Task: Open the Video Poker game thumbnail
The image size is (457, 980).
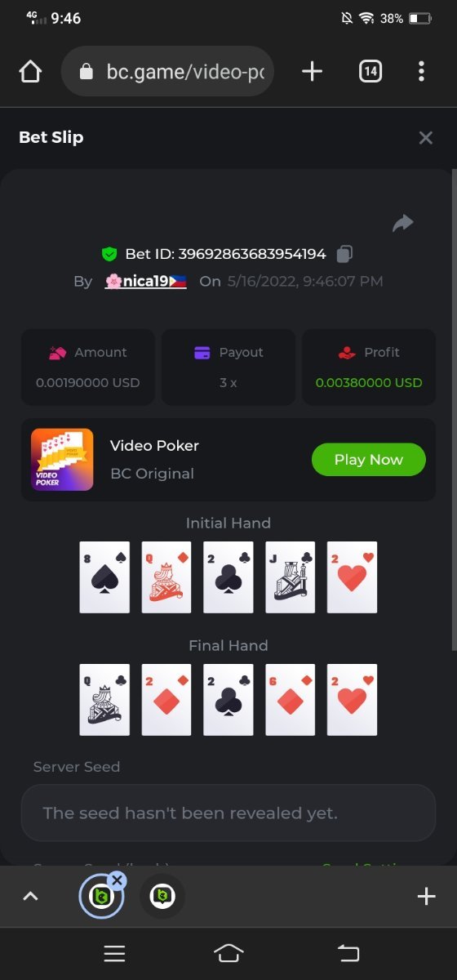Action: [62, 460]
